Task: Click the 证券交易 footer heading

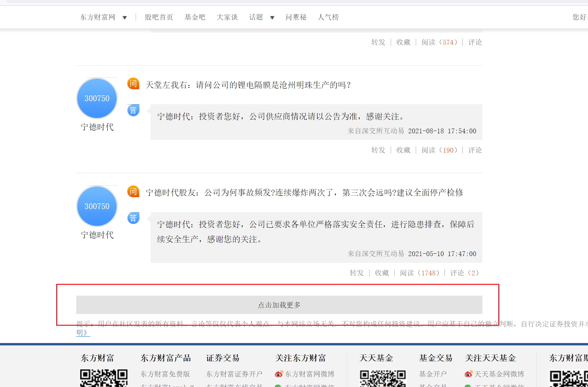Action: 223,358
